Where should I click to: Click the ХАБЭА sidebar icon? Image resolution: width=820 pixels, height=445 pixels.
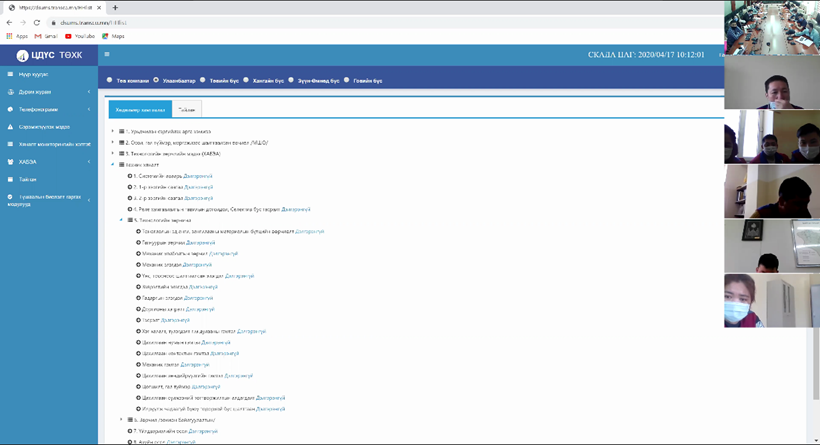click(x=11, y=161)
